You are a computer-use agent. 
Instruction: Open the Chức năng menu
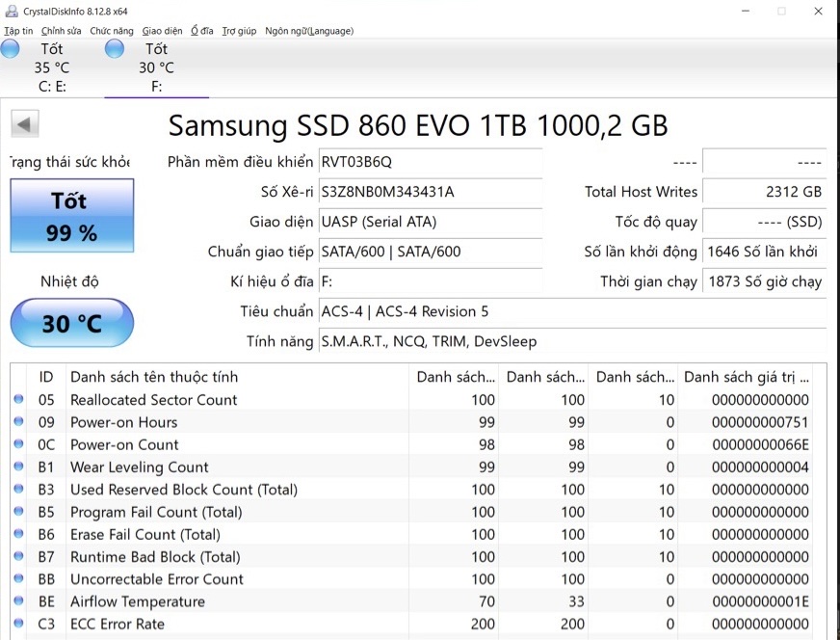(x=112, y=31)
